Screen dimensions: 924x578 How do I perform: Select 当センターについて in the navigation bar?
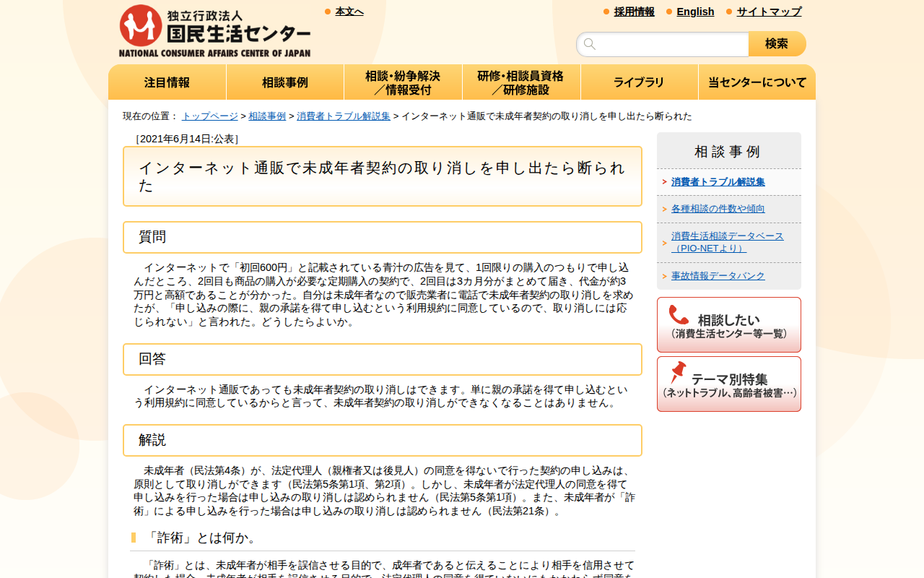click(756, 82)
